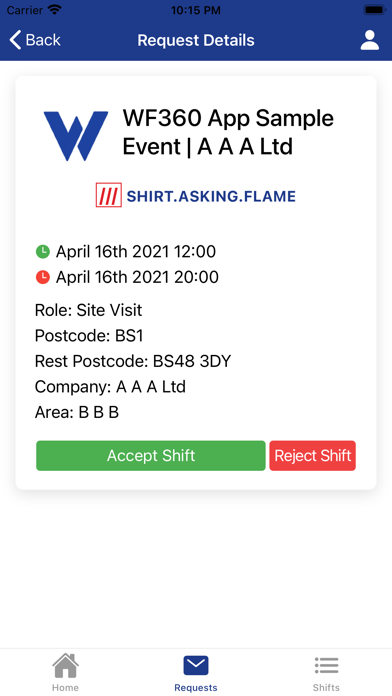392x696 pixels.
Task: Tap the Home house icon
Action: [x=66, y=665]
